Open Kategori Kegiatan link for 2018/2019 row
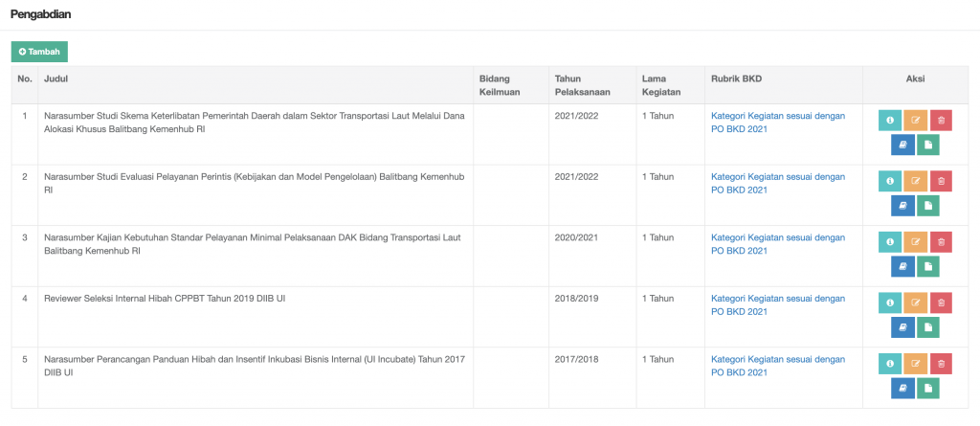Viewport: 980px width, 426px height. click(778, 304)
